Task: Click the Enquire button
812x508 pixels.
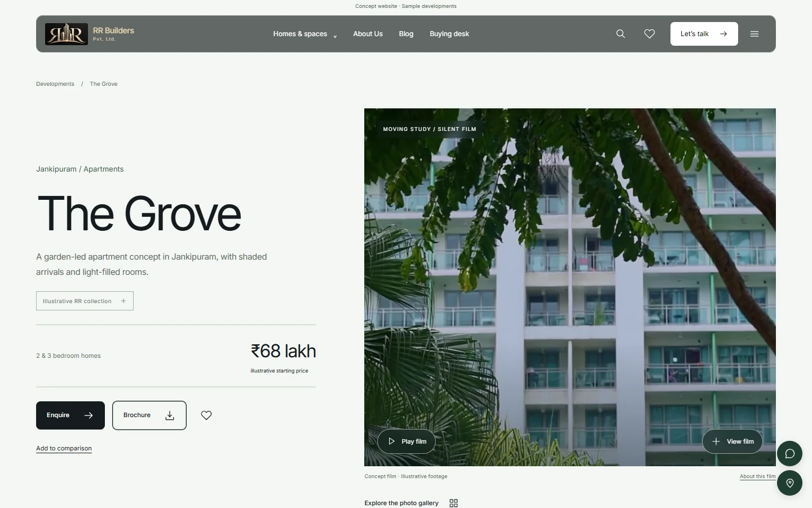Action: coord(70,415)
